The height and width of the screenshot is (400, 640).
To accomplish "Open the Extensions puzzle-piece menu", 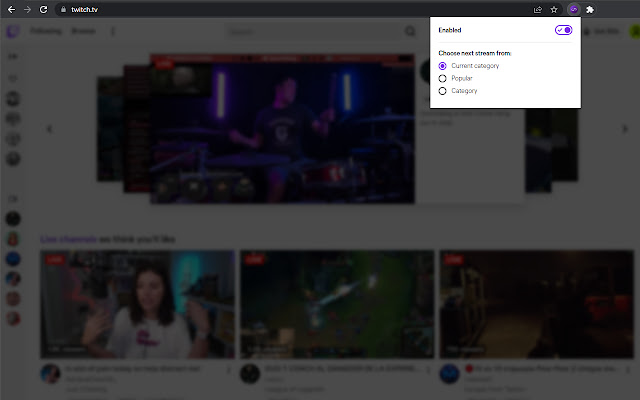I will pyautogui.click(x=590, y=9).
